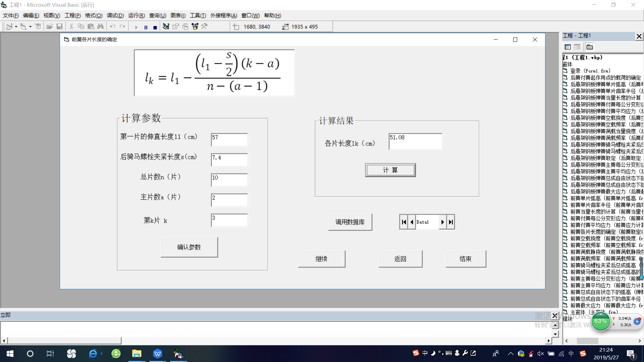
Task: Click the End (stop) toolbar icon
Action: [x=155, y=27]
